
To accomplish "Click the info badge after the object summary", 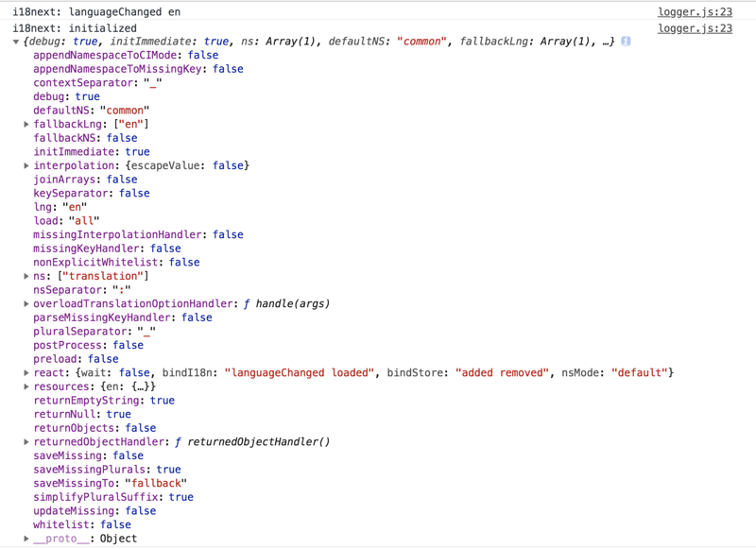I will pyautogui.click(x=626, y=42).
